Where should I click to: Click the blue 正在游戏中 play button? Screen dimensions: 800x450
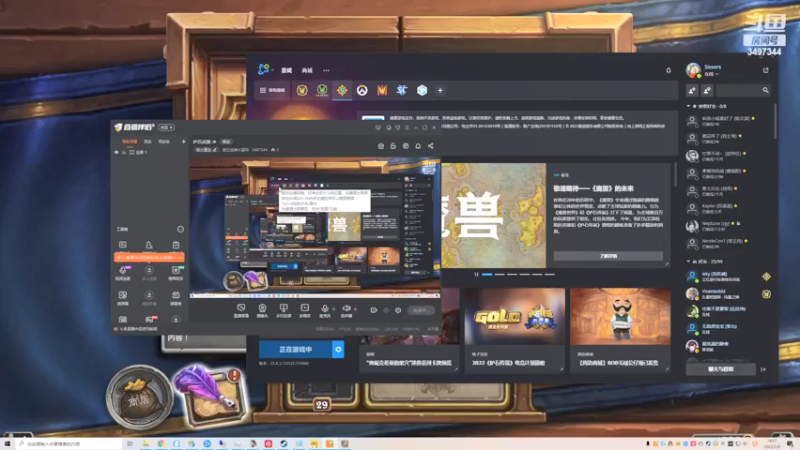tap(295, 349)
